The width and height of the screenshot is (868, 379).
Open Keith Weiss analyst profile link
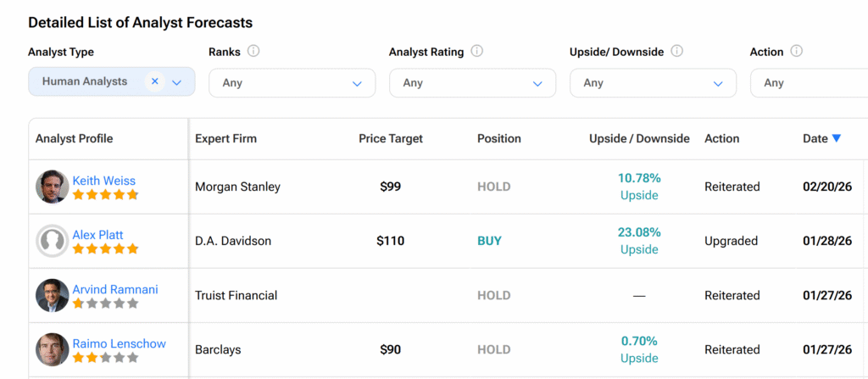click(103, 181)
